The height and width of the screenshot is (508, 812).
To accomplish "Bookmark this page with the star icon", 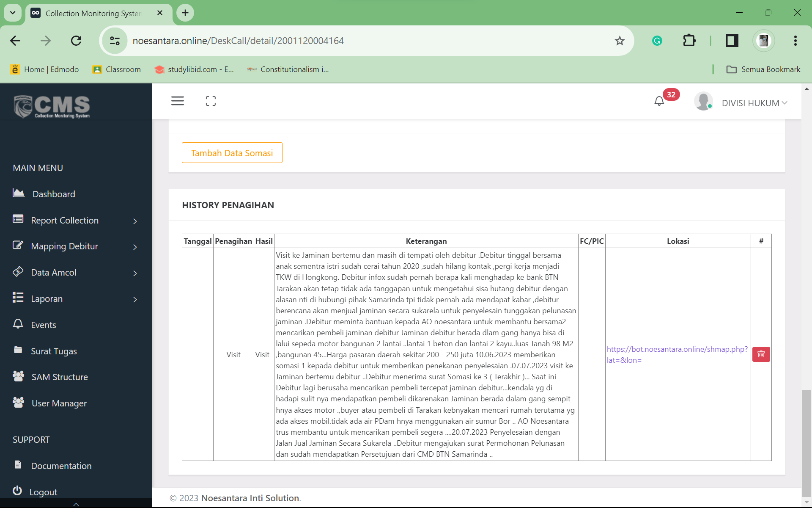I will click(x=620, y=41).
